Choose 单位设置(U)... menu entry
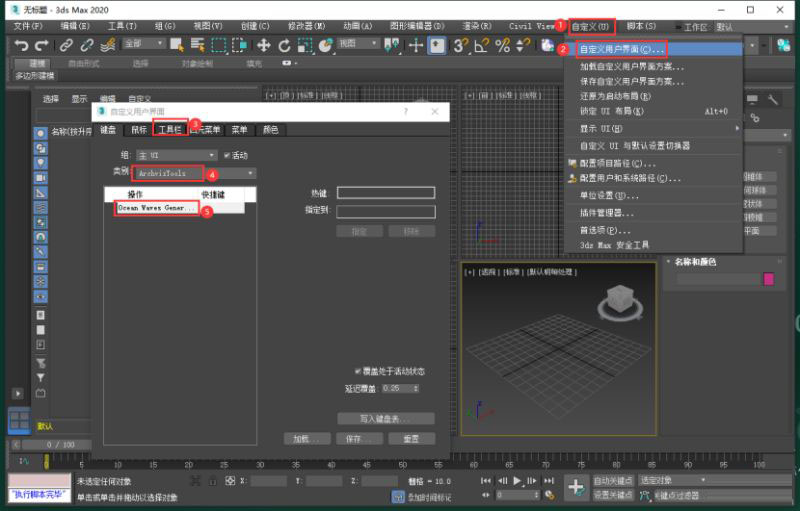Screen dimensions: 800x511 coord(653,195)
